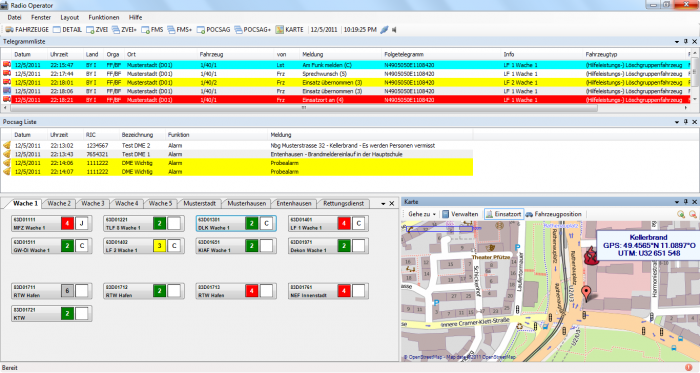The width and height of the screenshot is (700, 373).
Task: Switch to the Musterstadt tab
Action: [200, 203]
